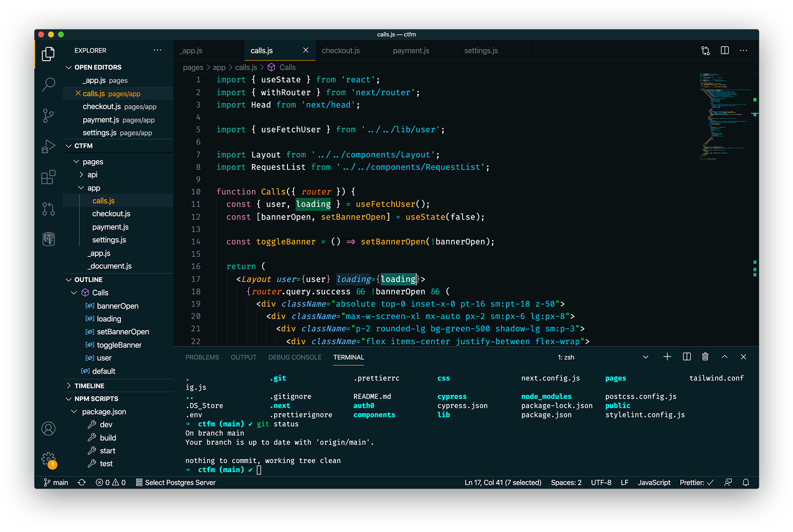Image resolution: width=793 pixels, height=532 pixels.
Task: Click Select Postgres Server in status bar
Action: coord(176,482)
